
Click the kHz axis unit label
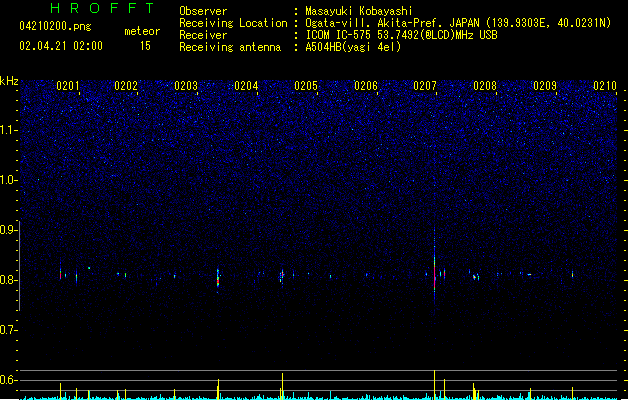pyautogui.click(x=9, y=81)
